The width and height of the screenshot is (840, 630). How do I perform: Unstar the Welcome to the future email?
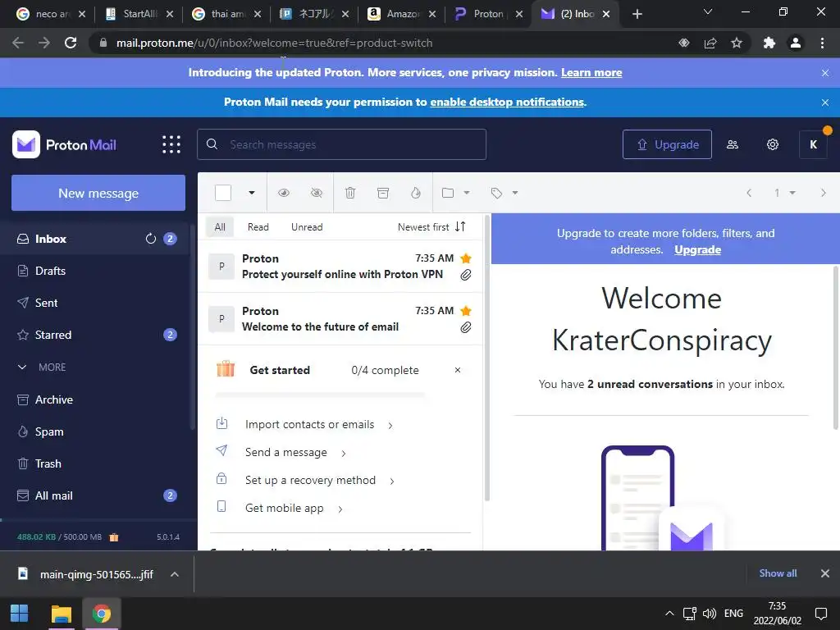pos(466,311)
